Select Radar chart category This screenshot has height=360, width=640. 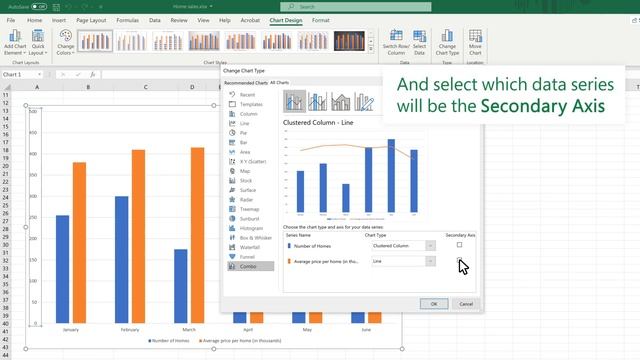[246, 200]
